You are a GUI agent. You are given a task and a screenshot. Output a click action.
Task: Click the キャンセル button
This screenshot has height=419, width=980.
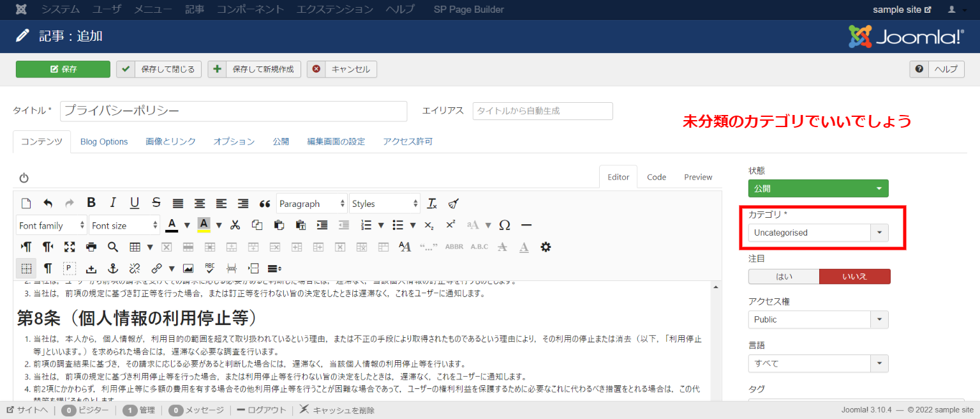pyautogui.click(x=342, y=69)
